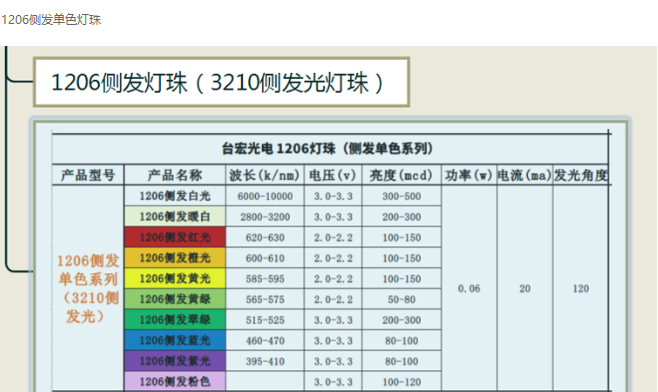Click the voltage 3.0-3.3 in 暖白 row

pyautogui.click(x=333, y=217)
